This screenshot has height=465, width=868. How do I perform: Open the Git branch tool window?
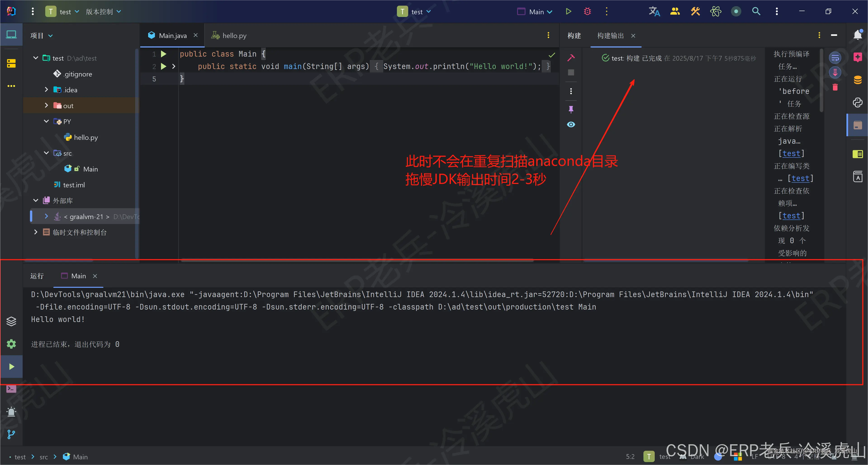pos(11,434)
